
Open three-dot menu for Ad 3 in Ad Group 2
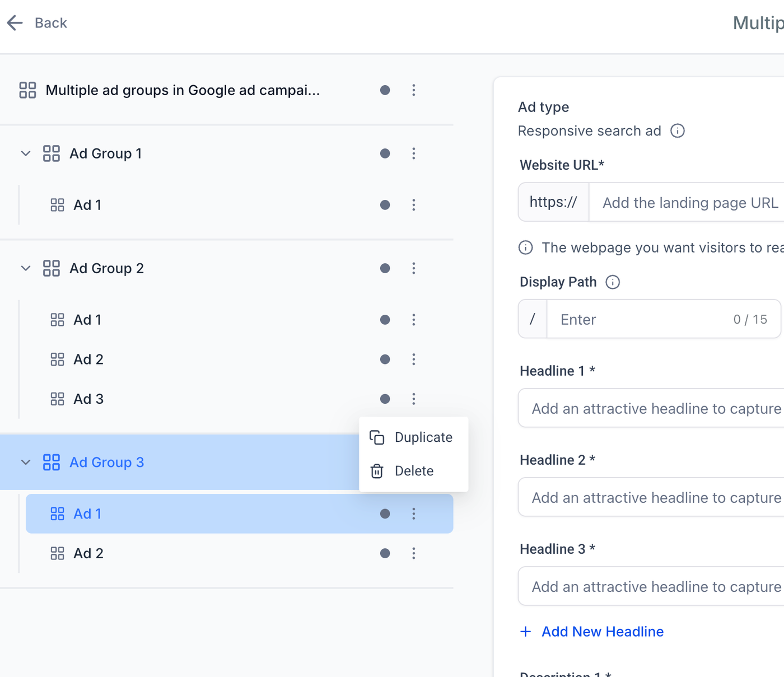click(x=414, y=399)
